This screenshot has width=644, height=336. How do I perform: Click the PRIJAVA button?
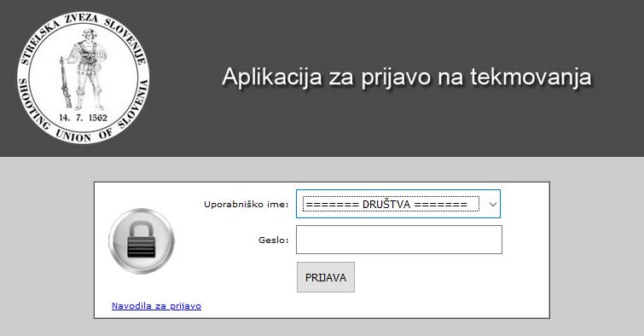(x=326, y=277)
